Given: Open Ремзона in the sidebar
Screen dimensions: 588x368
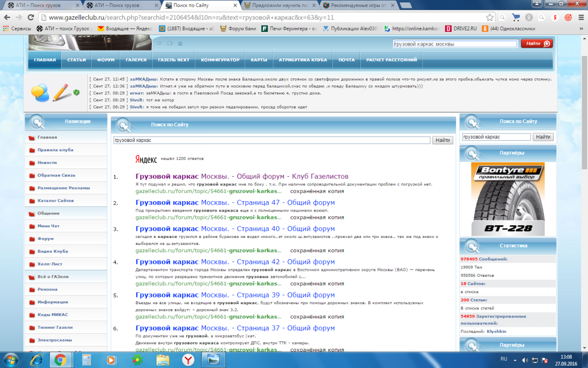Looking at the screenshot, I should click(48, 289).
